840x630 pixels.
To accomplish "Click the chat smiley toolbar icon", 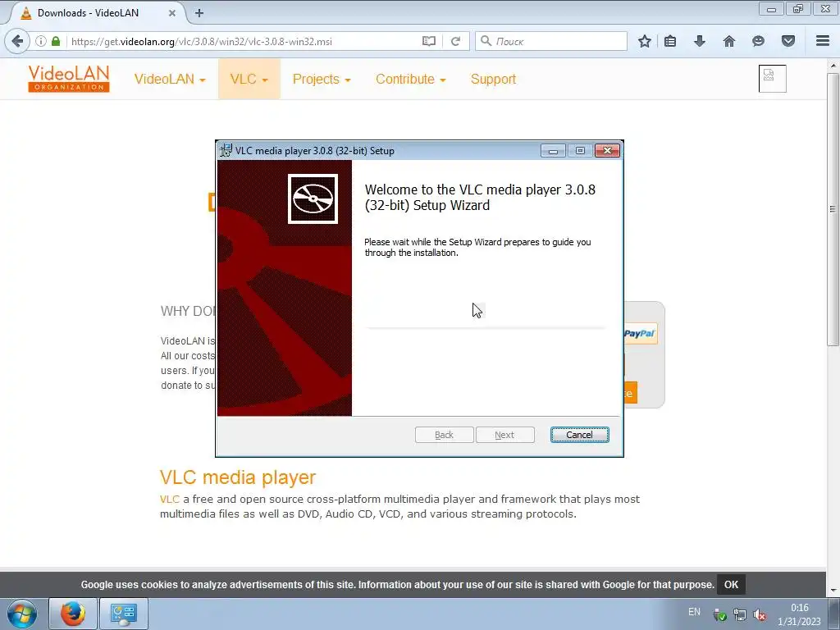I will coord(758,41).
